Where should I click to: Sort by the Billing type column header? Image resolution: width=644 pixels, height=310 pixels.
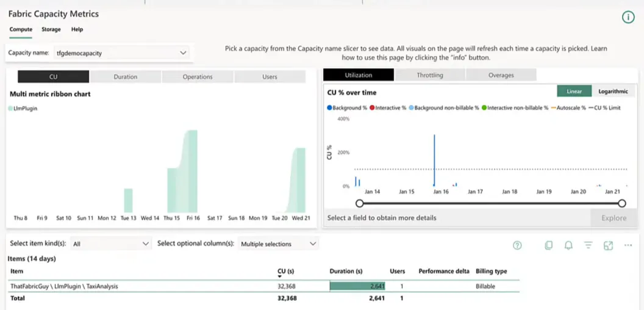tap(491, 272)
